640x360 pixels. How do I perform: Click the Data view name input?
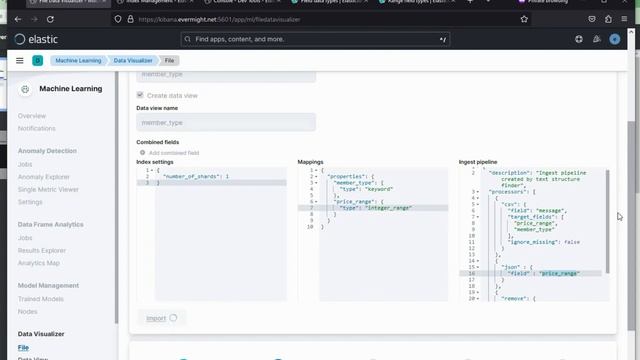point(226,122)
